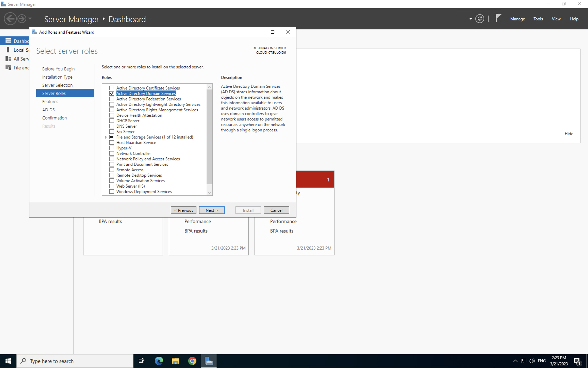Expand File and Storage Services tree node
The image size is (588, 368).
pos(106,137)
